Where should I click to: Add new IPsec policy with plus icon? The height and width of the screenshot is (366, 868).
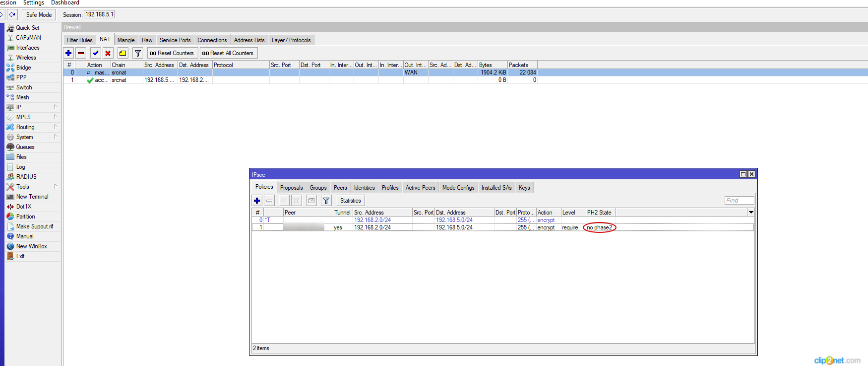257,201
